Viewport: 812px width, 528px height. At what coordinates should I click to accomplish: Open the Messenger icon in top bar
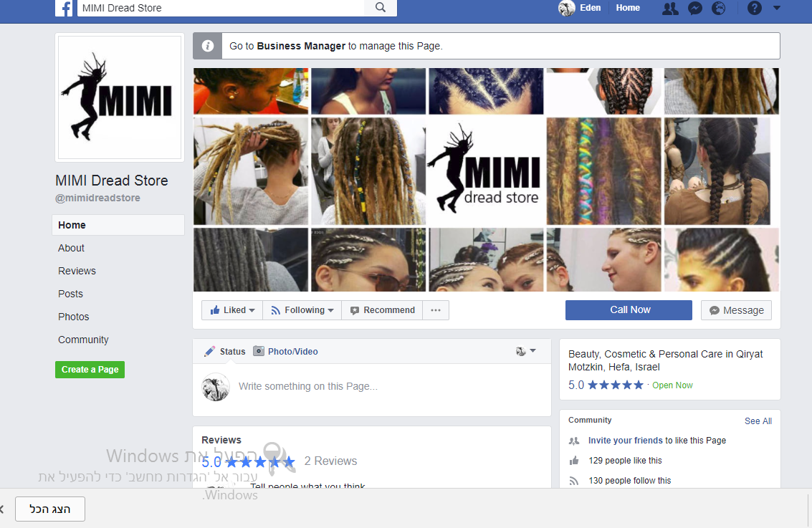coord(695,9)
